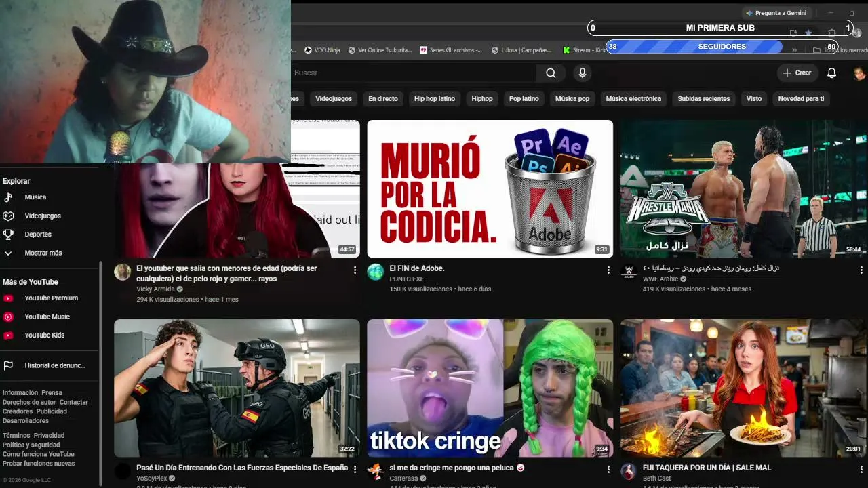Screen dimensions: 868x488
Task: Open Series GL archivos bookmark
Action: [451, 50]
